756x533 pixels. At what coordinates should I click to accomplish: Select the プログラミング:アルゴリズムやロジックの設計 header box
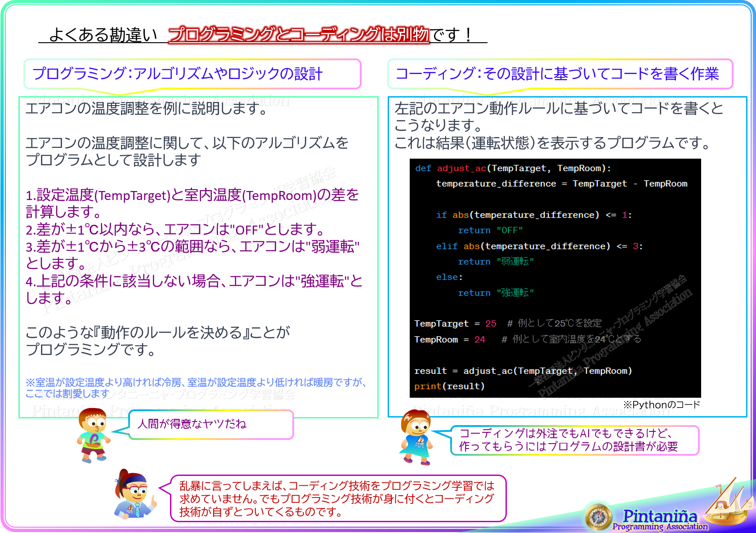[192, 74]
